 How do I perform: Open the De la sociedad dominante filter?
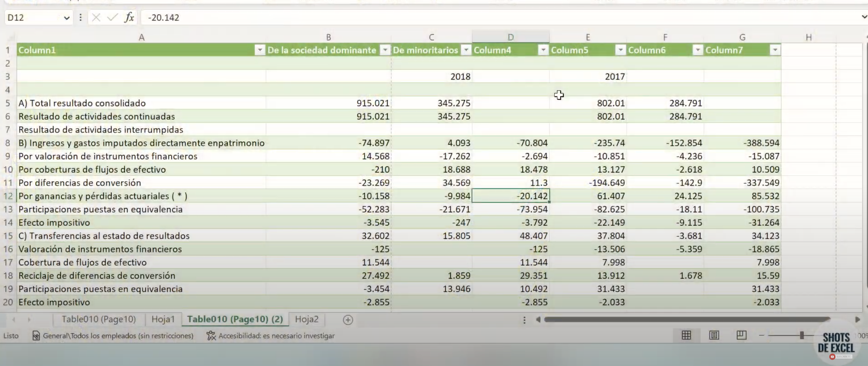pos(385,50)
